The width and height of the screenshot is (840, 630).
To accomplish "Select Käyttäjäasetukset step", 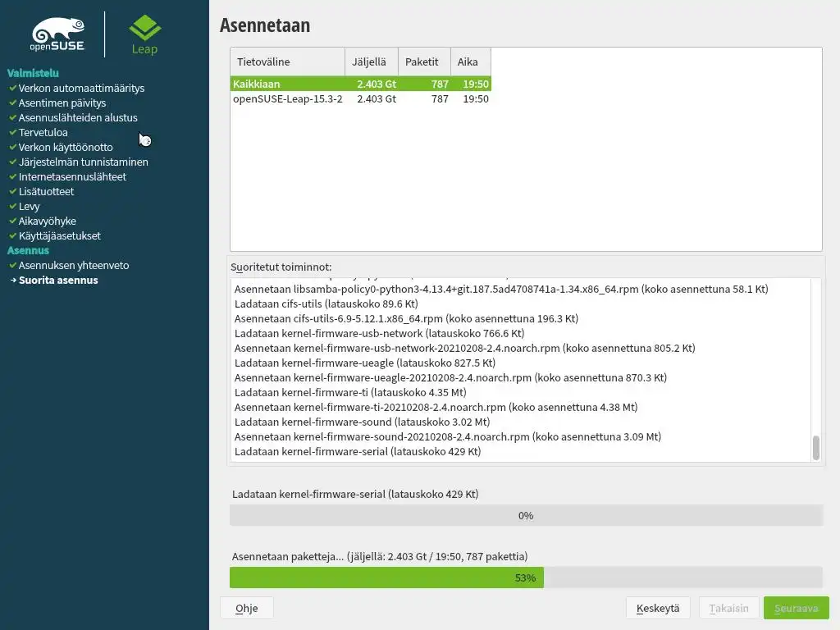I will point(59,235).
